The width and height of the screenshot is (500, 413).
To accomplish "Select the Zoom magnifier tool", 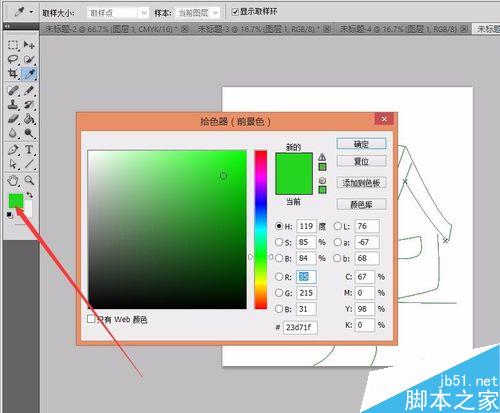I will tap(29, 181).
